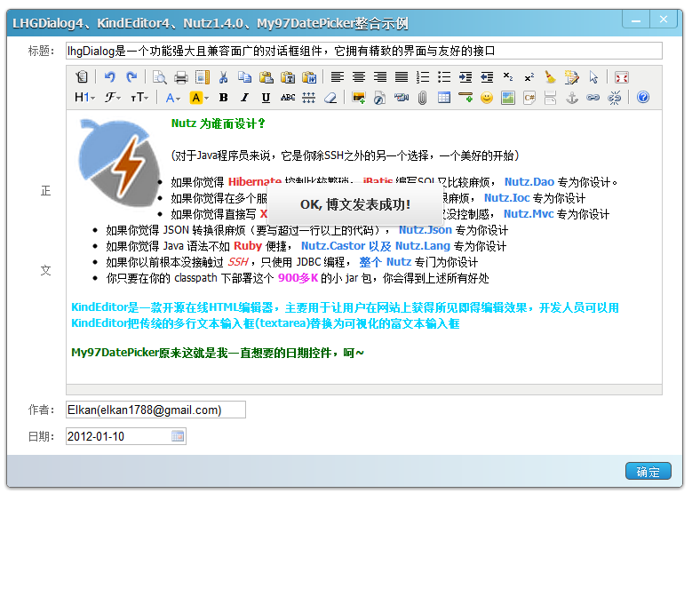Toggle bold formatting
The height and width of the screenshot is (597, 700).
(223, 98)
